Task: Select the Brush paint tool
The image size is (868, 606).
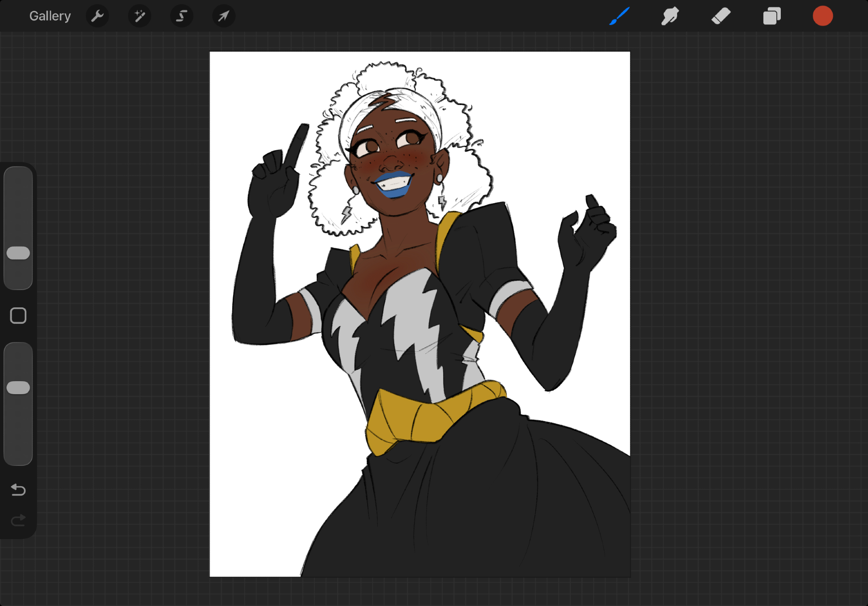Action: tap(619, 16)
